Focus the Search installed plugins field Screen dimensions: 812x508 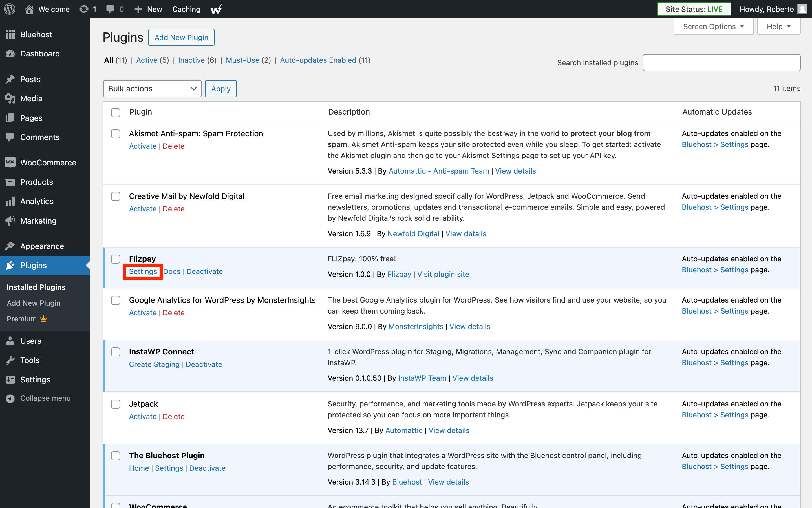click(x=721, y=62)
